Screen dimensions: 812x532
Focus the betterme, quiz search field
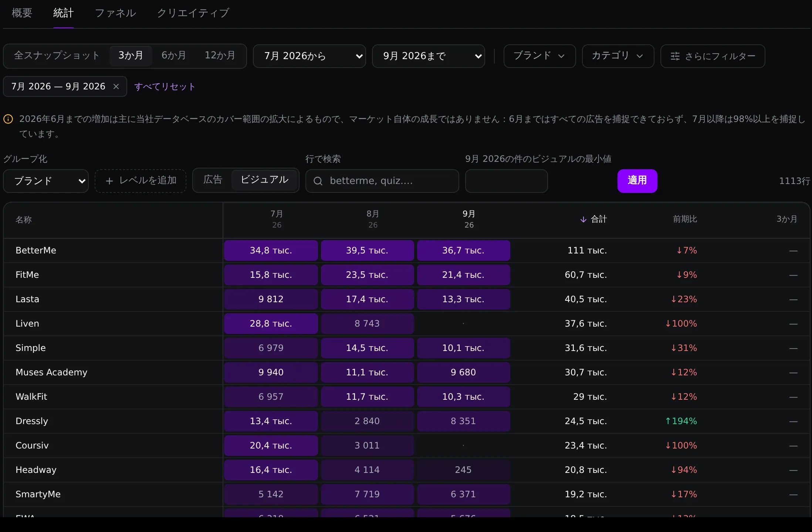click(382, 181)
